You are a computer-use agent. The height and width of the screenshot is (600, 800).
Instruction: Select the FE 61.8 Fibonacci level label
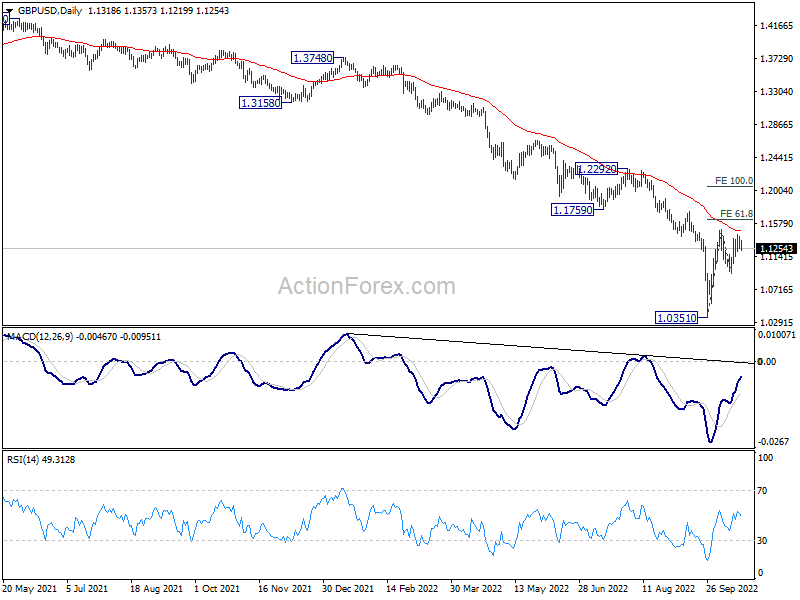[736, 214]
